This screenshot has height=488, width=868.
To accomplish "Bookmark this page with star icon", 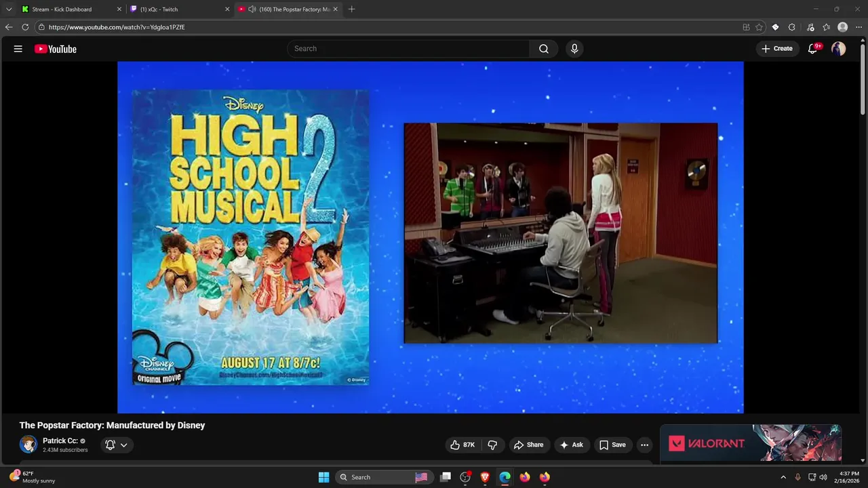I will (x=759, y=27).
